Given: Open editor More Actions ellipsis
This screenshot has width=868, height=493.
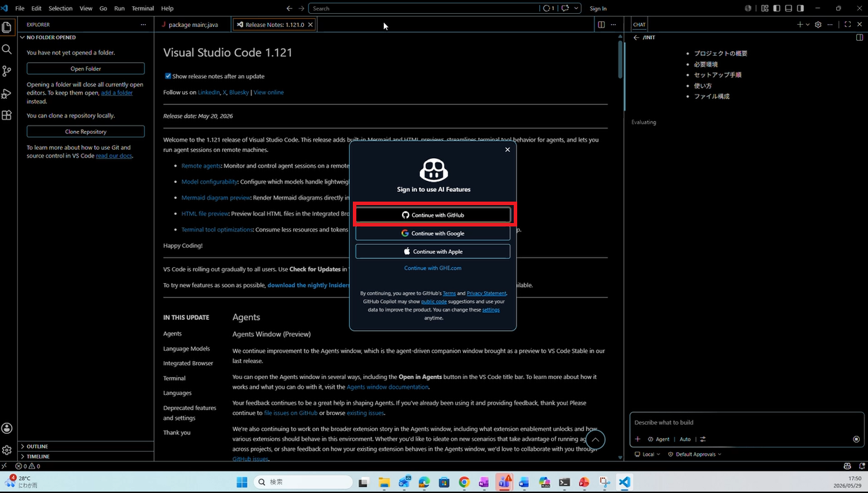Looking at the screenshot, I should [x=613, y=24].
